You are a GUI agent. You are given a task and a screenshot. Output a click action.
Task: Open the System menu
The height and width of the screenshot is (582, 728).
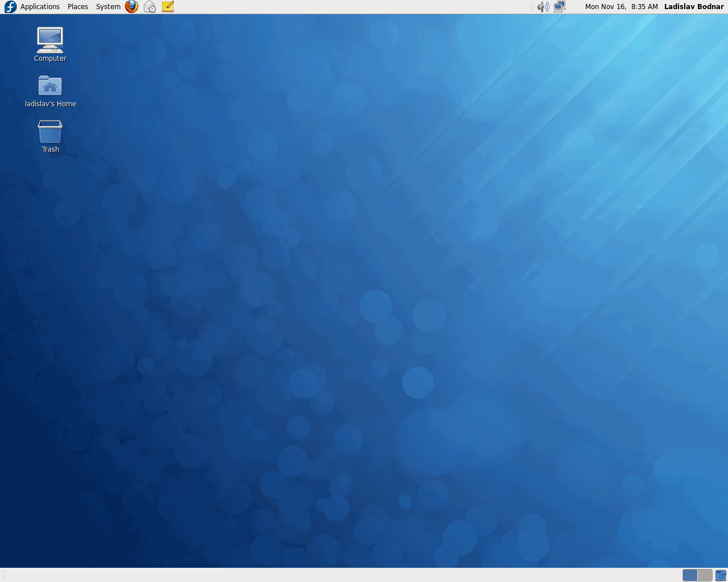point(108,7)
